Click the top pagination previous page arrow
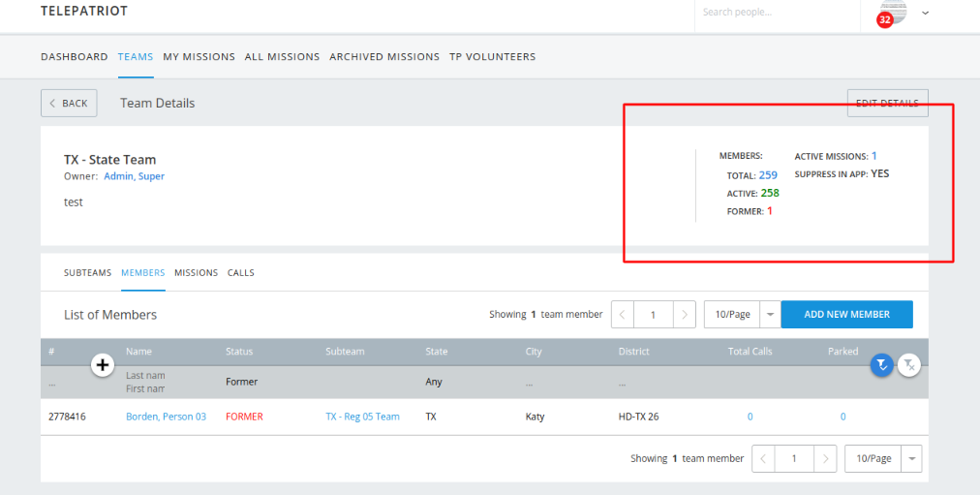The width and height of the screenshot is (980, 495). pos(622,315)
